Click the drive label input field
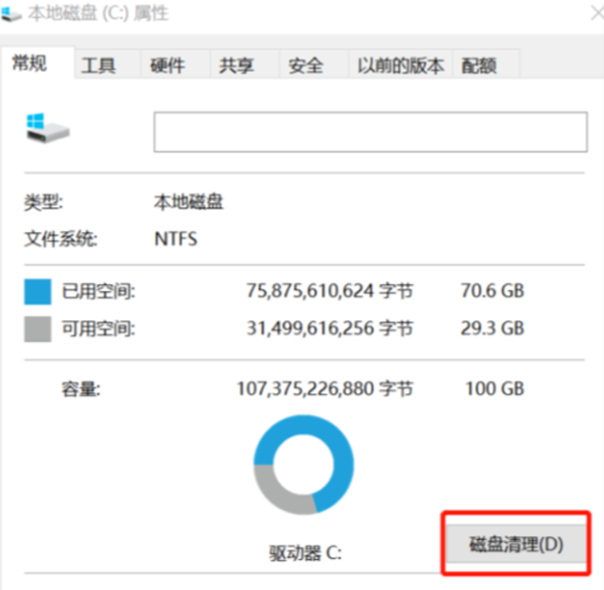The image size is (604, 590). tap(371, 132)
